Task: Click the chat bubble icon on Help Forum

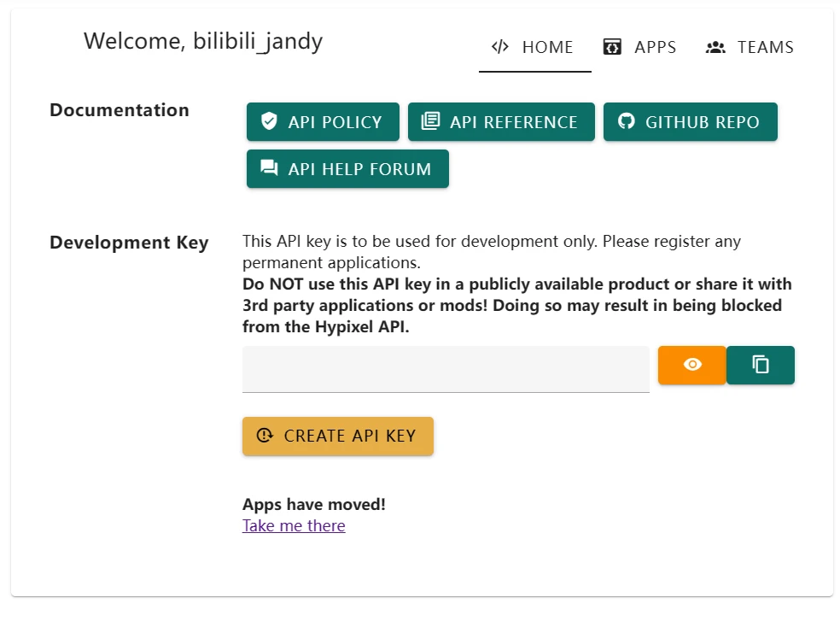Action: click(270, 168)
